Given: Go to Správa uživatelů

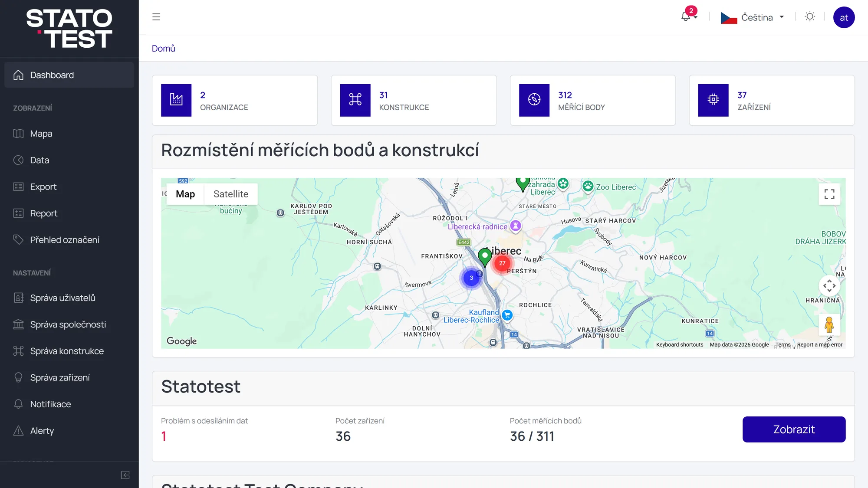Looking at the screenshot, I should point(69,298).
